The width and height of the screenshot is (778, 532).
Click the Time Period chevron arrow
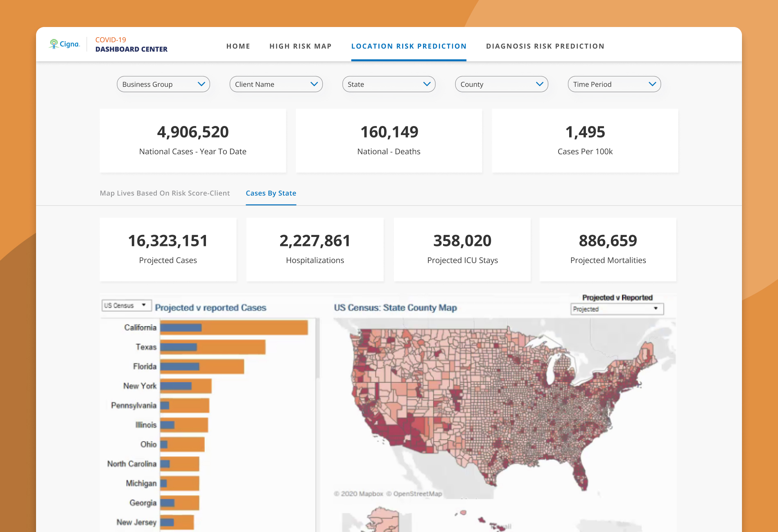click(x=652, y=84)
